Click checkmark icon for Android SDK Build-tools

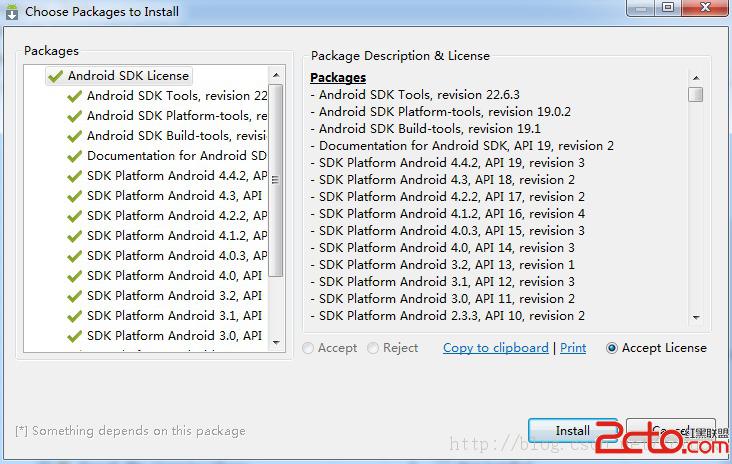(x=74, y=136)
